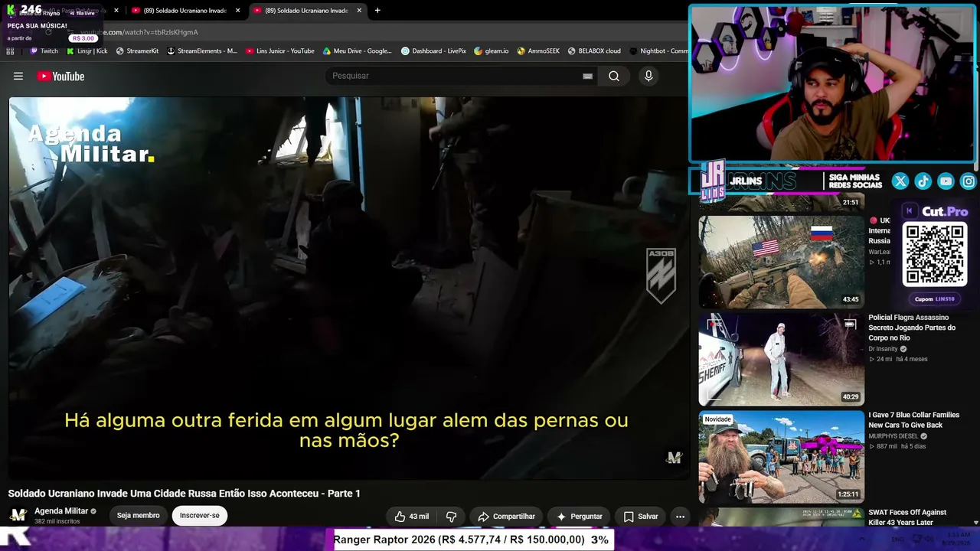Open the StreamElements bookmark

(202, 51)
